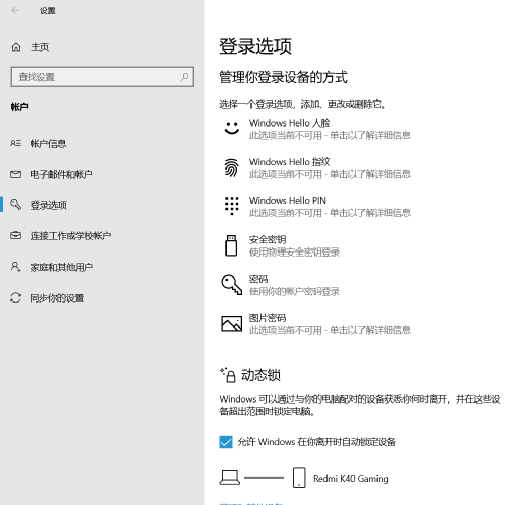The width and height of the screenshot is (522, 505).
Task: Click the search magnifier icon
Action: (184, 77)
